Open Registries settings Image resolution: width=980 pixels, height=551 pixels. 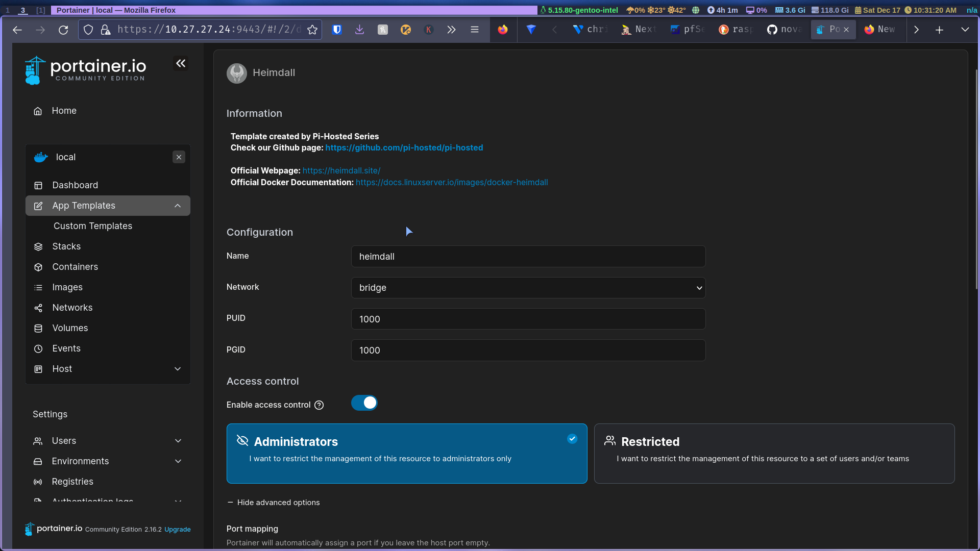tap(72, 482)
